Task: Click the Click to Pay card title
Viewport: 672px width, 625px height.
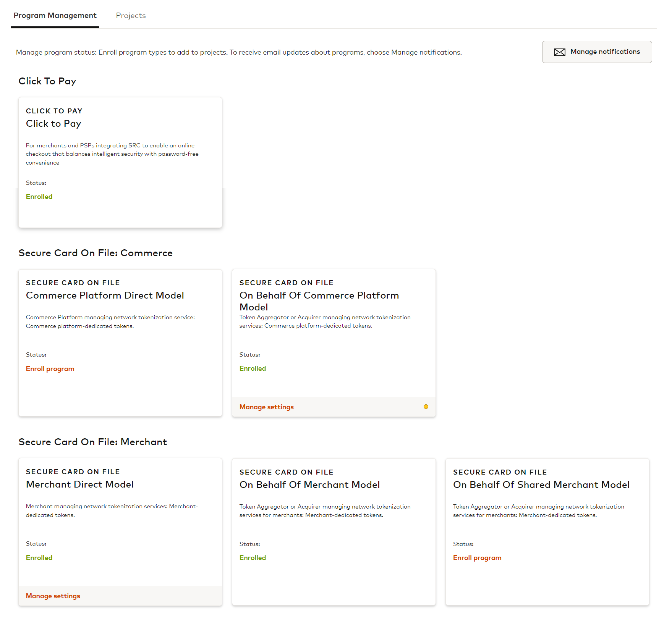Action: 53,124
